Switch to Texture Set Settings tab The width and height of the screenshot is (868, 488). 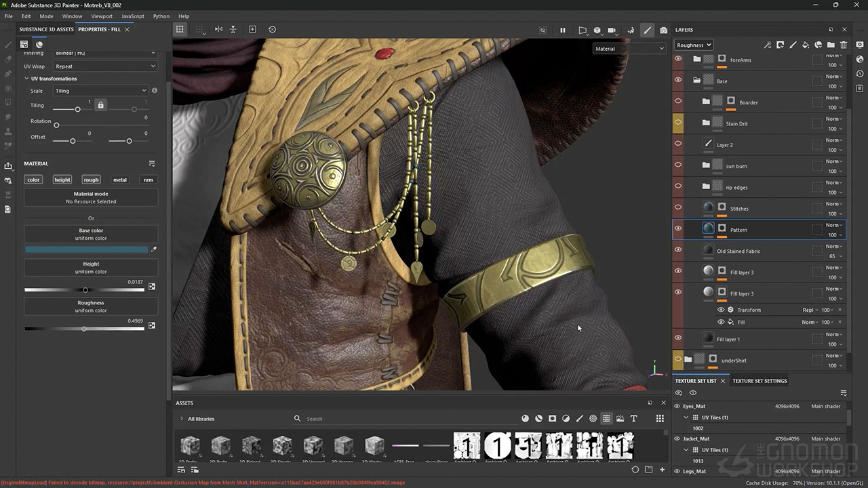(759, 381)
